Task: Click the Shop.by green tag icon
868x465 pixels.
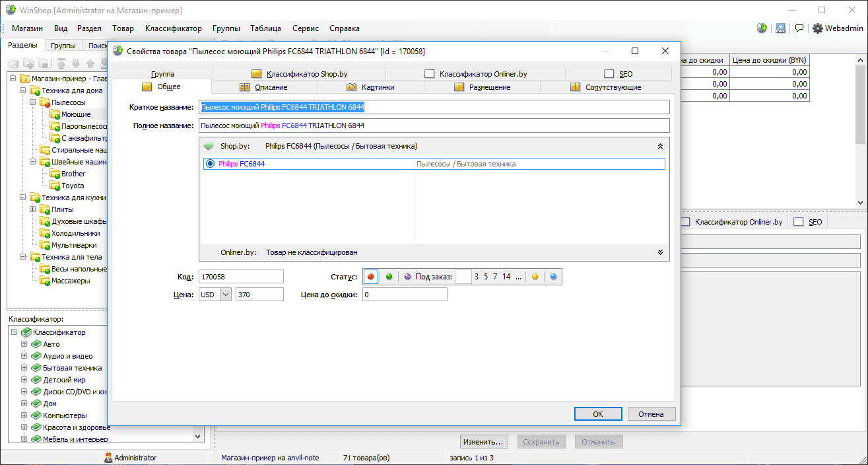Action: [x=209, y=146]
